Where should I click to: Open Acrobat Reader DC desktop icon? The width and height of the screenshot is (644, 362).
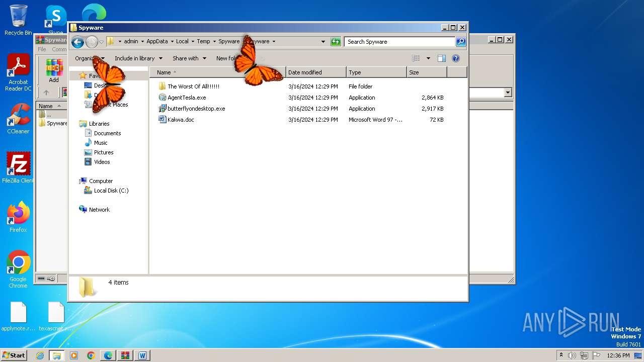pos(18,72)
